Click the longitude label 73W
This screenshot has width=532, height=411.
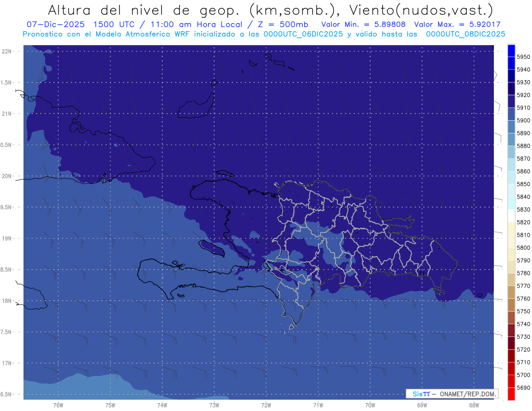(x=214, y=405)
